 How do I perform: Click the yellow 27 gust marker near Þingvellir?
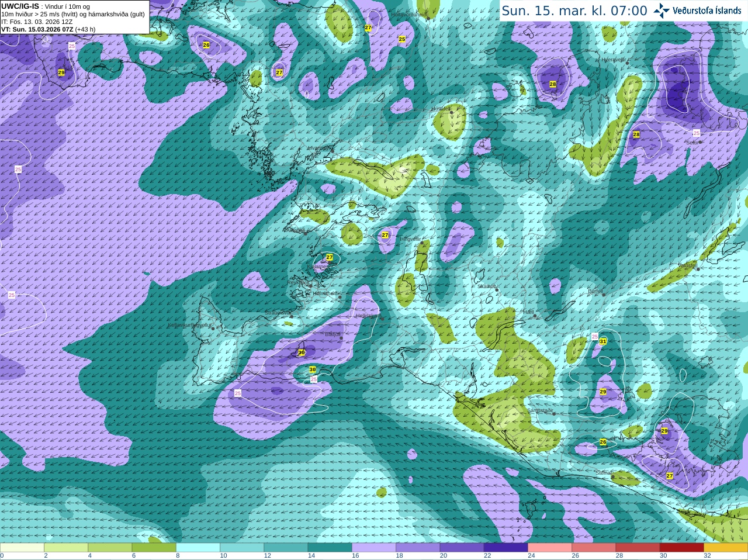[x=385, y=235]
